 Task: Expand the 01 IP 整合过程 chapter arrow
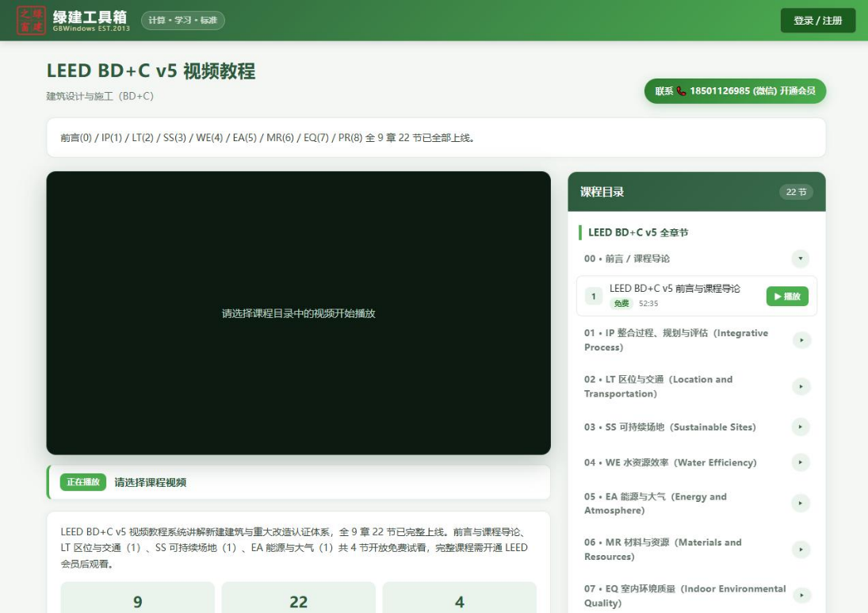[x=801, y=340]
